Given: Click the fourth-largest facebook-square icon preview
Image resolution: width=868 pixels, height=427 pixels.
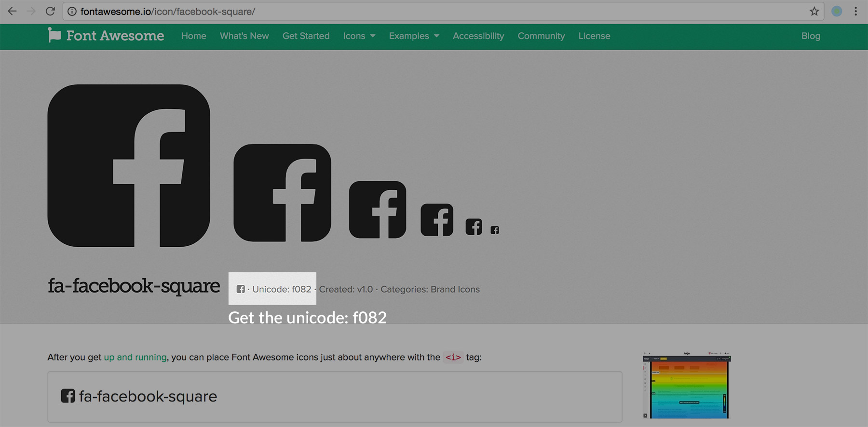Looking at the screenshot, I should 437,220.
